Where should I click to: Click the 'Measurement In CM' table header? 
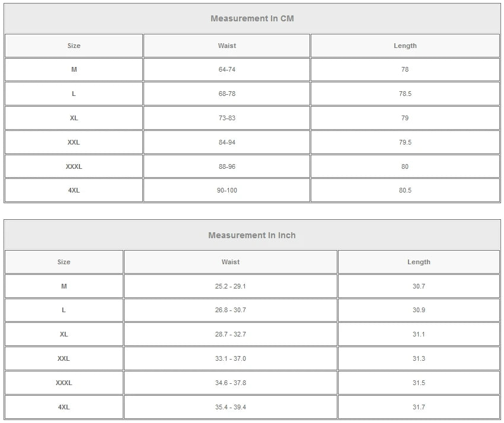252,18
